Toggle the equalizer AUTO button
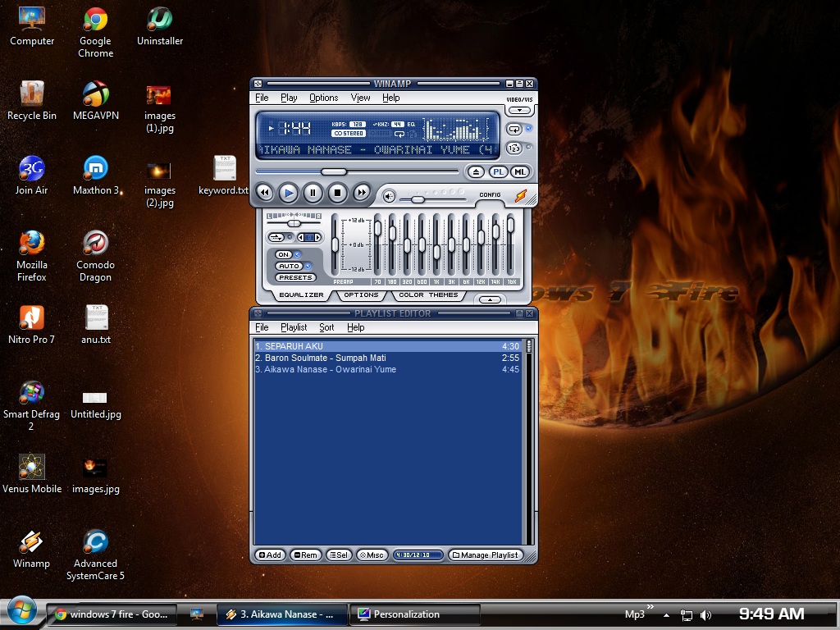Screen dimensions: 840x630 [x=290, y=267]
